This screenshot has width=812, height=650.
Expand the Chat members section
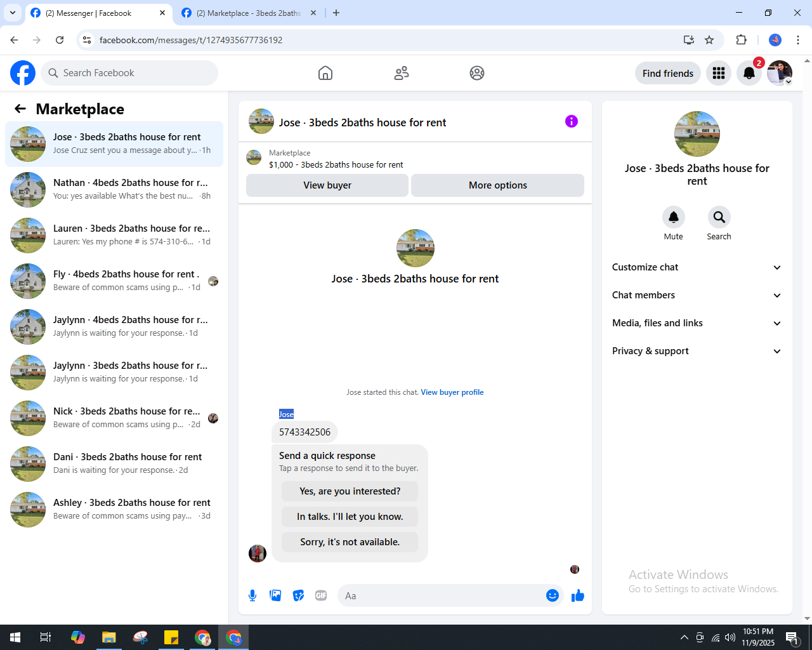697,295
